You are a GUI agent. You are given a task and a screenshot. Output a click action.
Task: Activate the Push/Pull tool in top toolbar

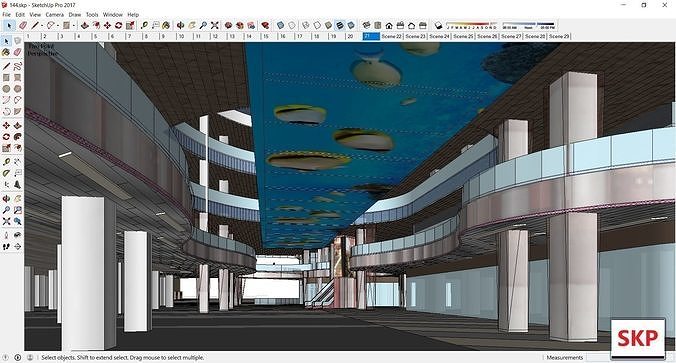tap(85, 25)
